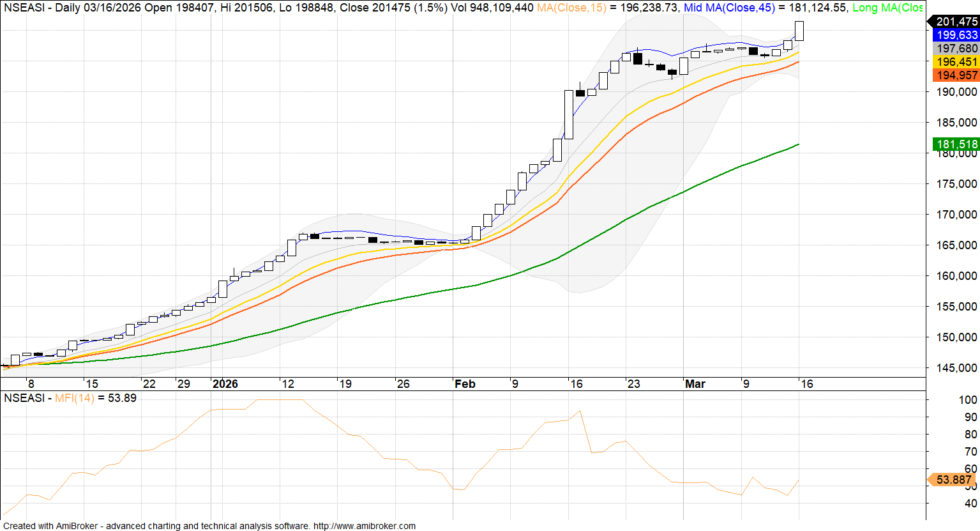This screenshot has height=531, width=980.
Task: Open the amibroker.com URL in footer
Action: click(364, 526)
